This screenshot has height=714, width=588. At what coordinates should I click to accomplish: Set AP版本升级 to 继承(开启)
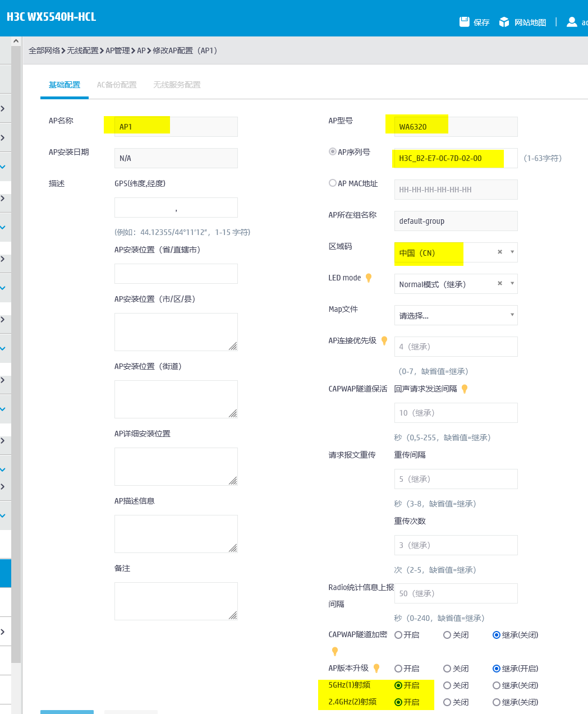point(497,669)
